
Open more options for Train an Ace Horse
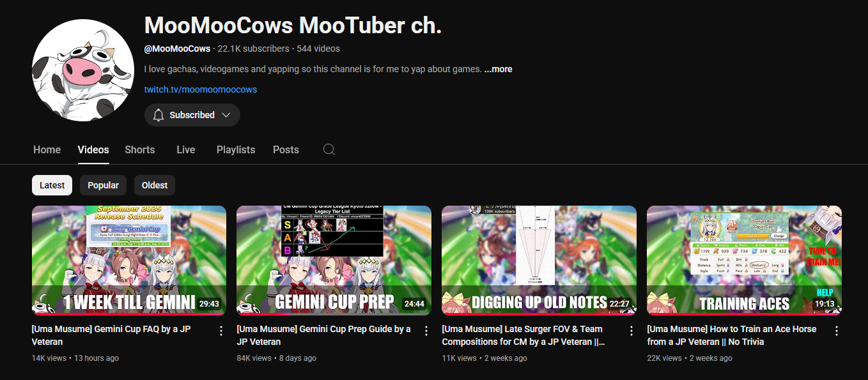coord(837,331)
